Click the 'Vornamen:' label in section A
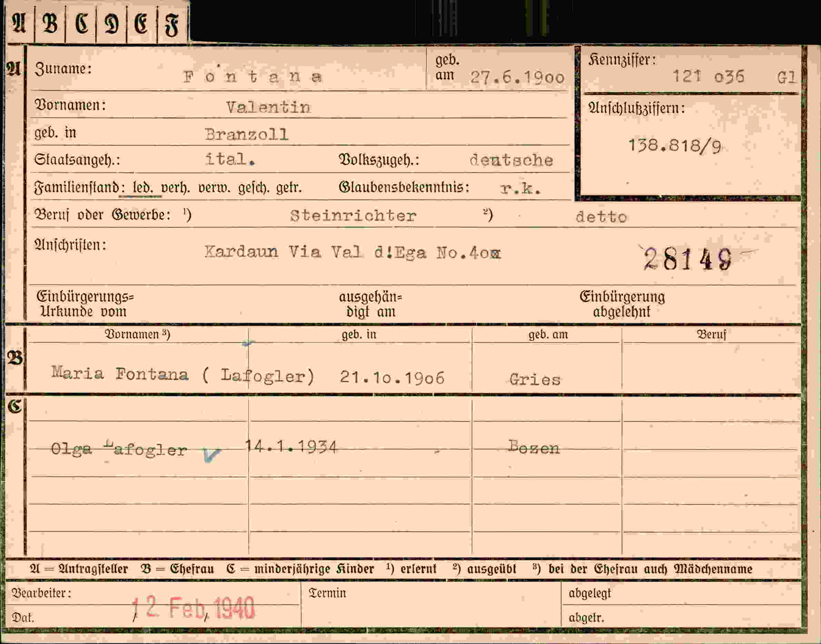 [70, 104]
